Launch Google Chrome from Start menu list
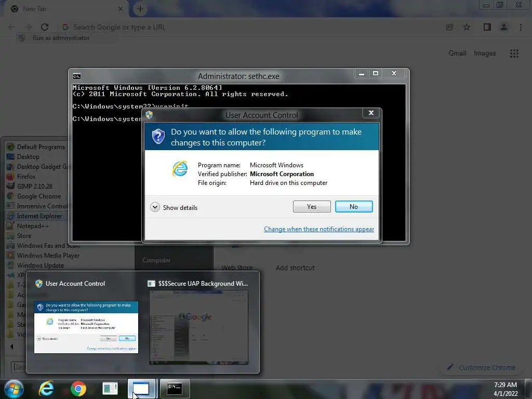Viewport: 532px width, 399px height. coord(35,196)
